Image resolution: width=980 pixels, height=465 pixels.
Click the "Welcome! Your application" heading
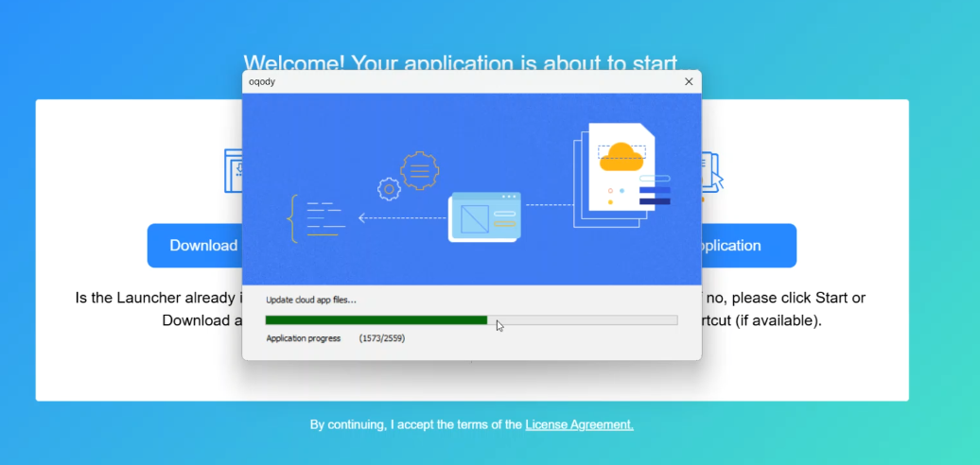tap(460, 62)
